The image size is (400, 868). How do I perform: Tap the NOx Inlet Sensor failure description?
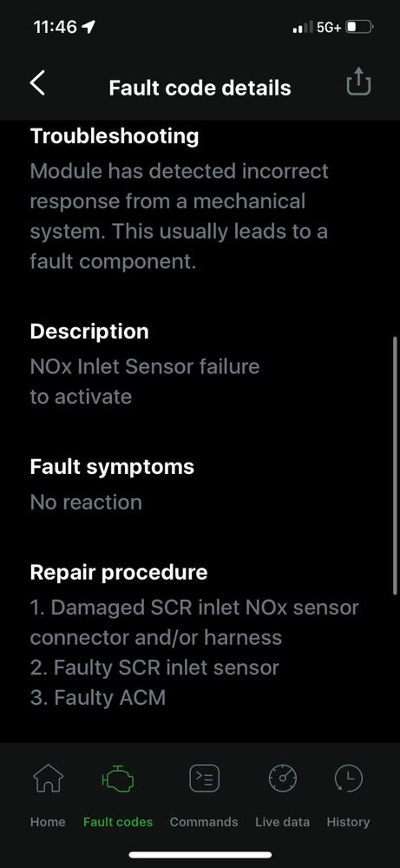tap(144, 381)
